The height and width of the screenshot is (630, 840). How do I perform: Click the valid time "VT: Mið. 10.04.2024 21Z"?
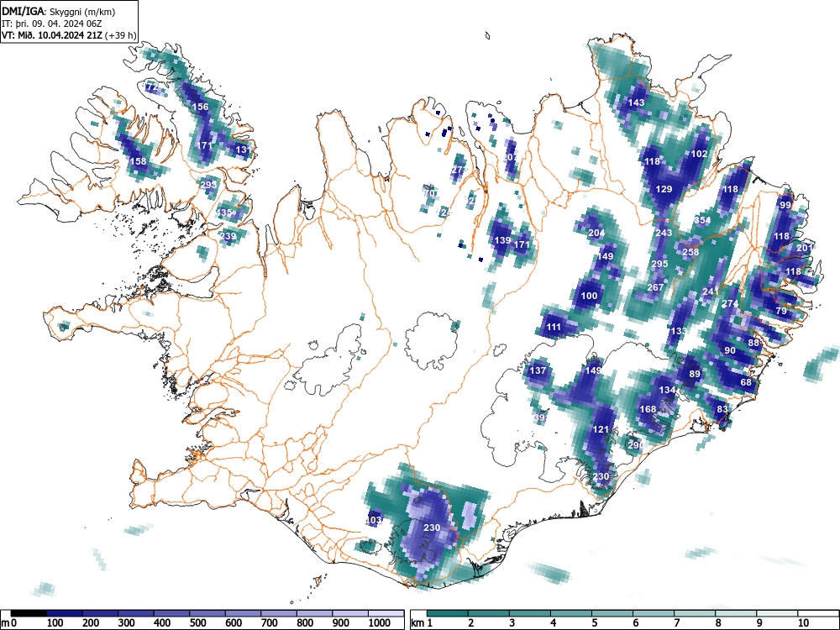point(53,35)
